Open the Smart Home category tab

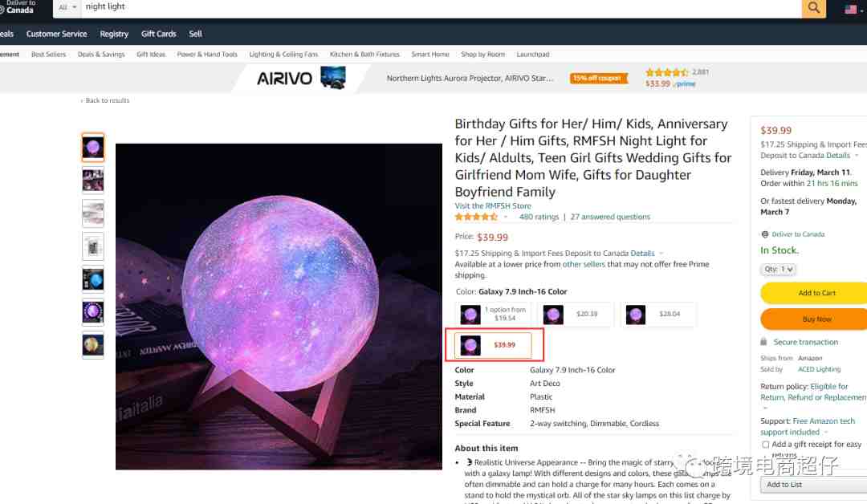(x=430, y=54)
